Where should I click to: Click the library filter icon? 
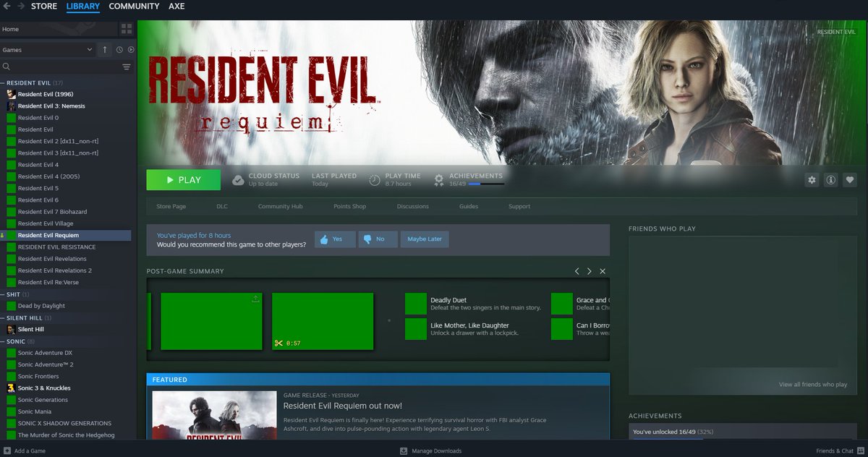(x=127, y=66)
